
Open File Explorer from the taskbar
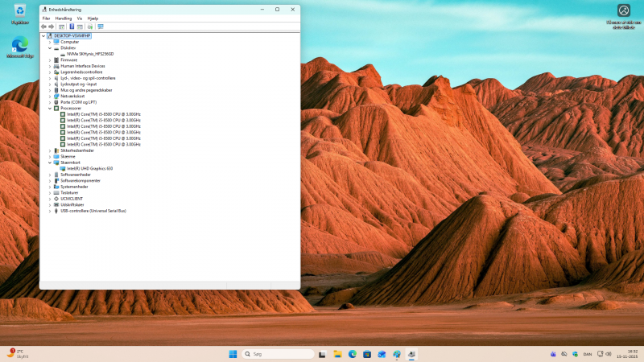337,354
